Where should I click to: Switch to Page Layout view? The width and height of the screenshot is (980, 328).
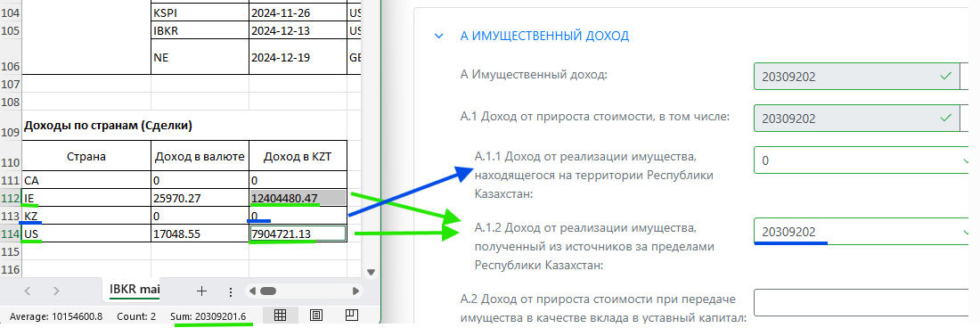[316, 315]
